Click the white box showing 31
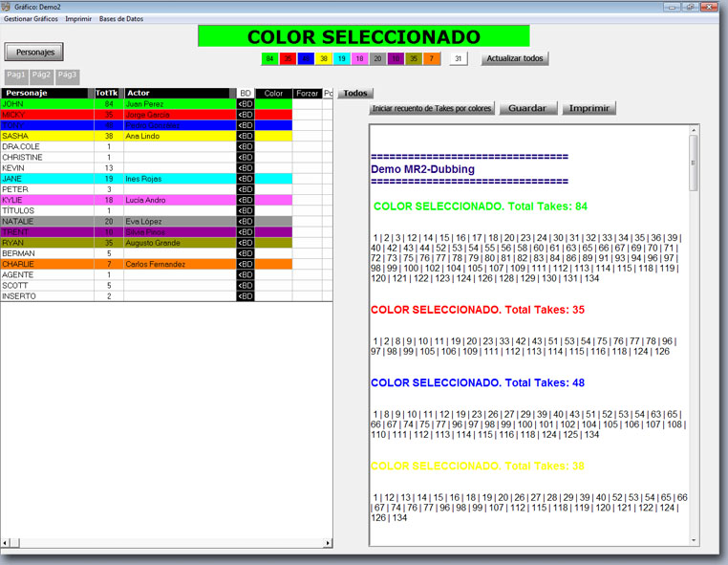The height and width of the screenshot is (565, 728). pyautogui.click(x=459, y=58)
